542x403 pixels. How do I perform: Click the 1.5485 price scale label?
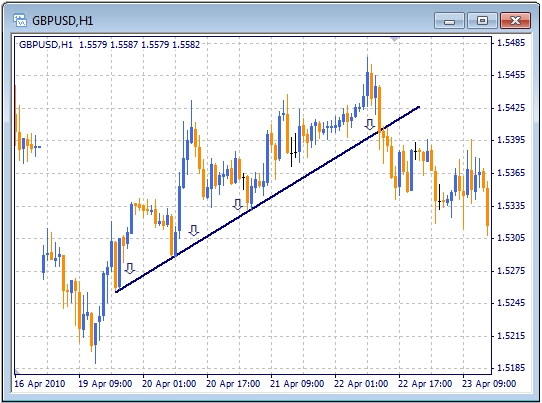511,43
